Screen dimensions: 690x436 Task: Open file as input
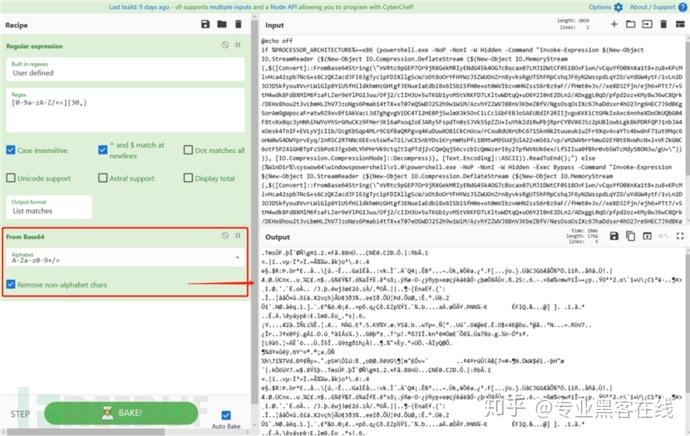647,24
